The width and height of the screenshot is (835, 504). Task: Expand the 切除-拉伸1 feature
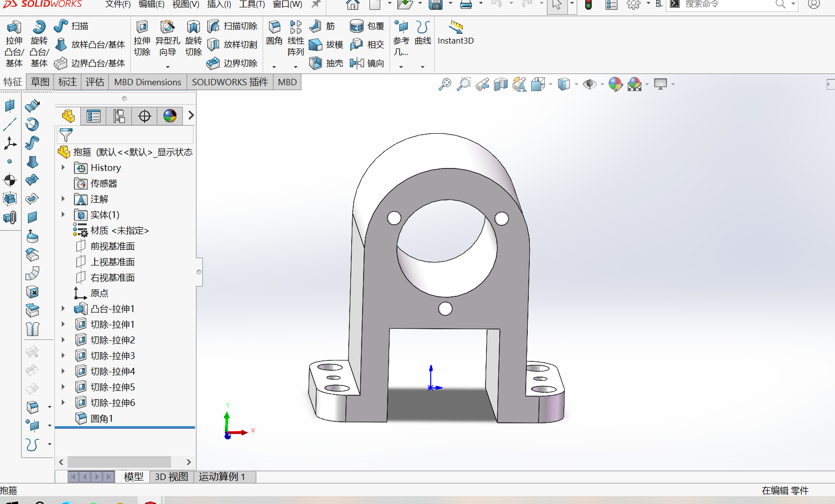pos(63,324)
